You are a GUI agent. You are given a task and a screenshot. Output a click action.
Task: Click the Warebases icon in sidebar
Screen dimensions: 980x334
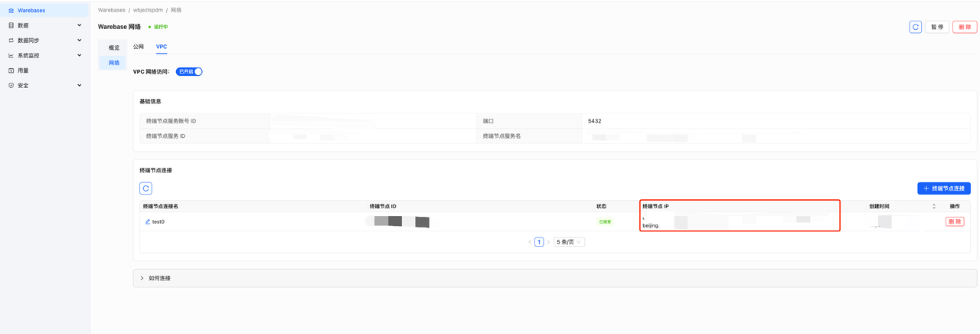[x=11, y=10]
